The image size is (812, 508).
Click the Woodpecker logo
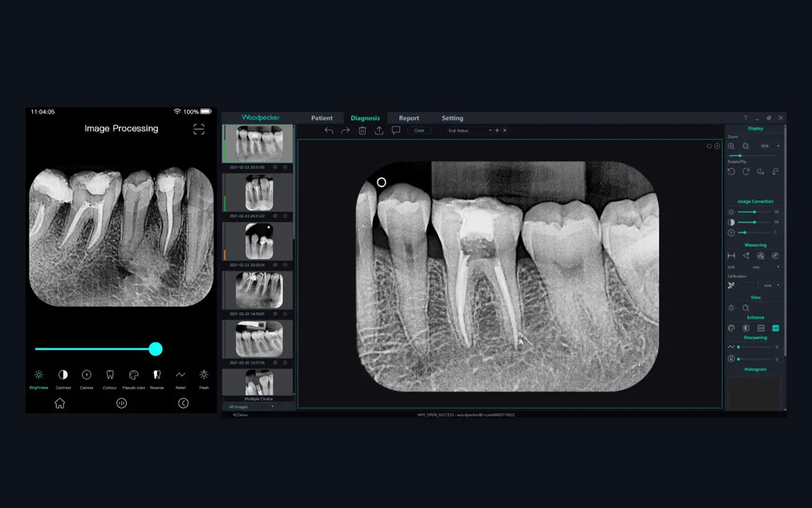(x=261, y=117)
